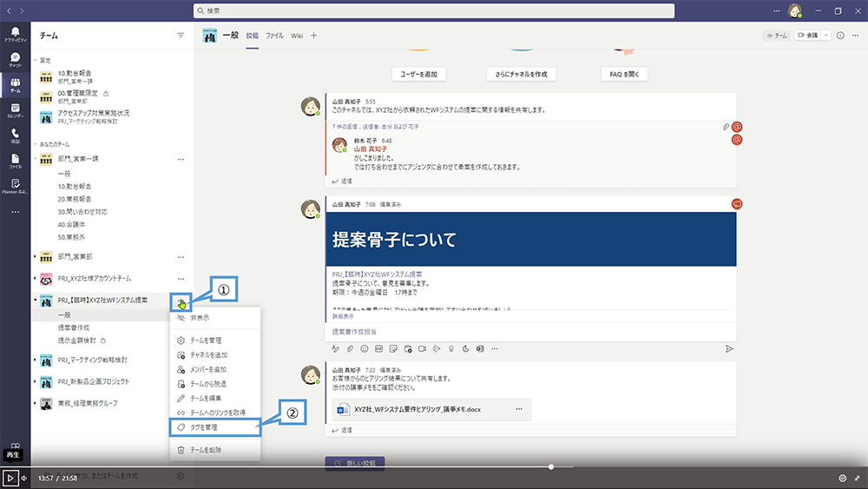This screenshot has width=868, height=489.
Task: Send the reply with the send arrow icon
Action: [x=730, y=349]
